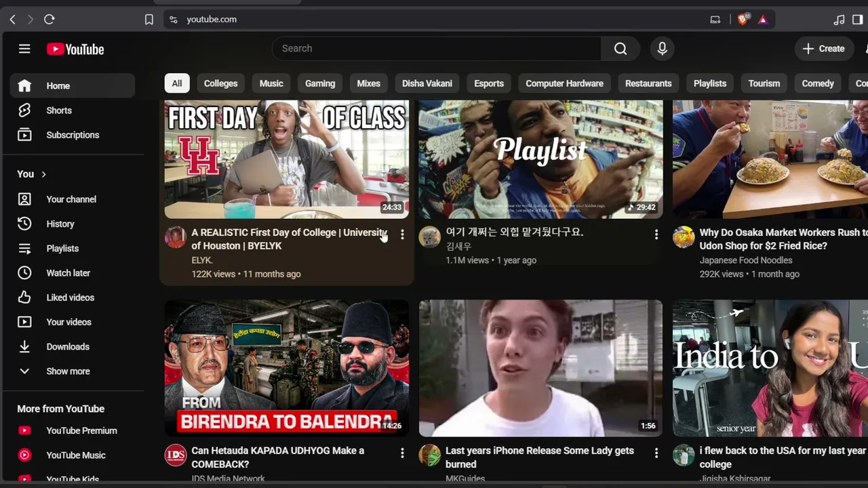The height and width of the screenshot is (488, 868).
Task: Open the media controls music-note icon
Action: [x=840, y=19]
